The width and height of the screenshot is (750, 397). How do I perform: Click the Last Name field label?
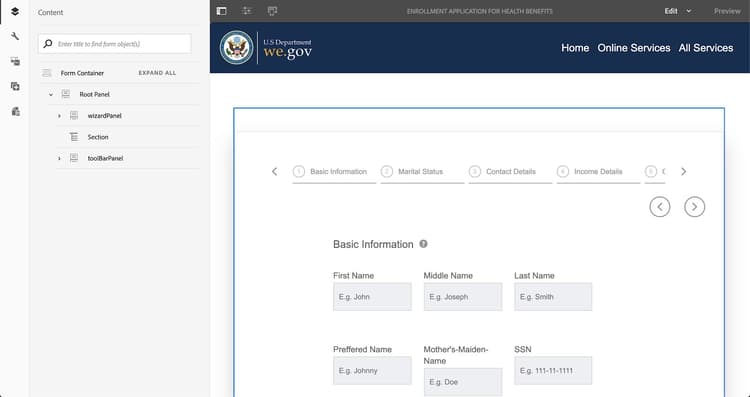click(534, 276)
